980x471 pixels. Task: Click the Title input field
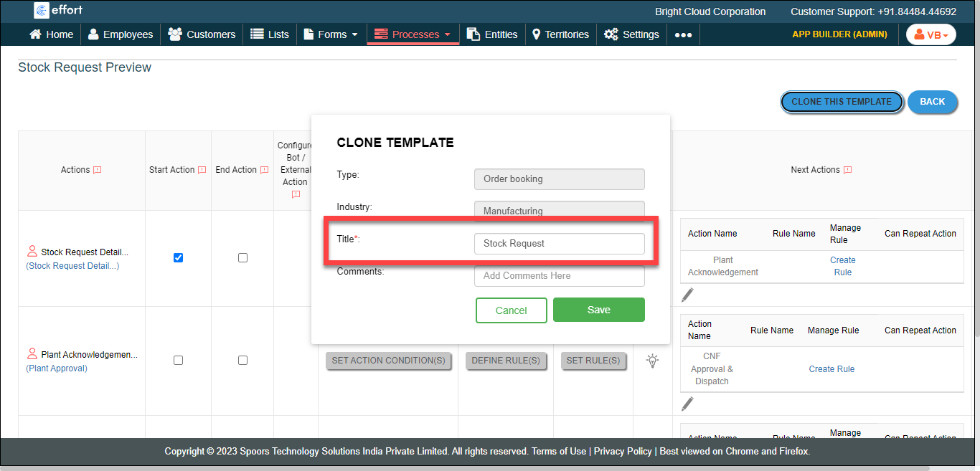(x=559, y=244)
